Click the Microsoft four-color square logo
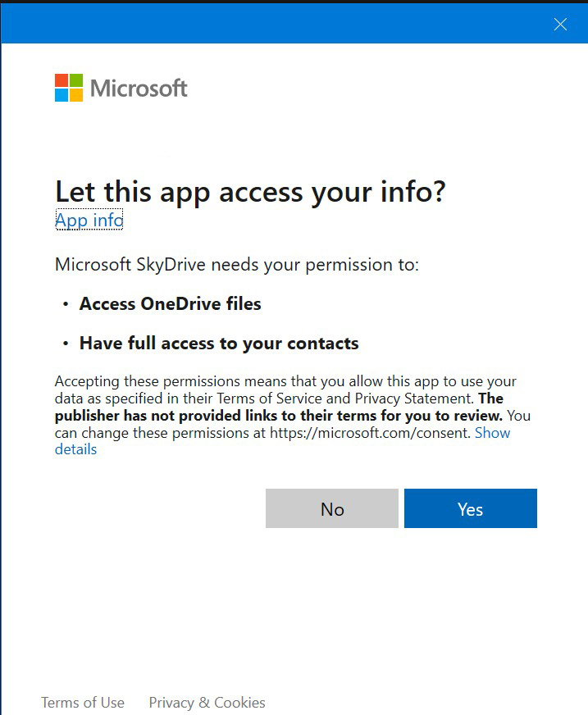 pos(69,88)
